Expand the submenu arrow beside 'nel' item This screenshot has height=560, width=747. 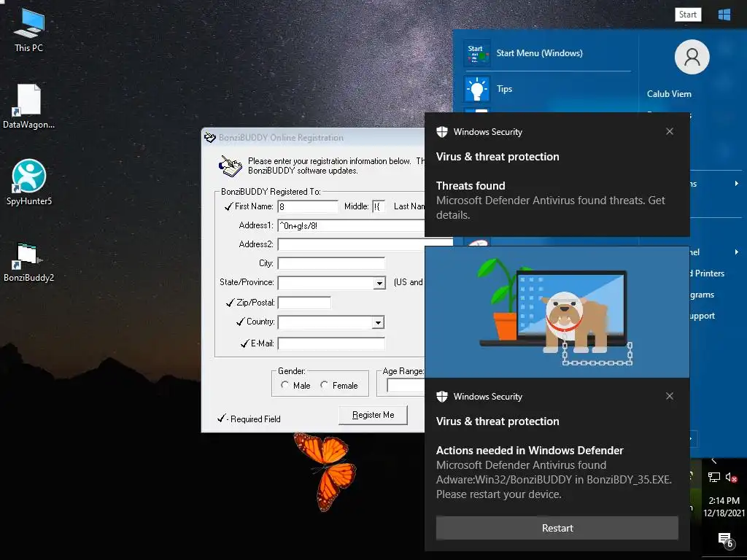pos(737,252)
